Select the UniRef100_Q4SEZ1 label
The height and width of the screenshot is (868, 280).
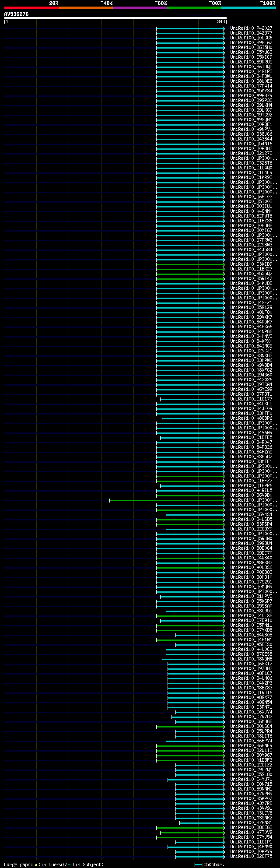[251, 302]
